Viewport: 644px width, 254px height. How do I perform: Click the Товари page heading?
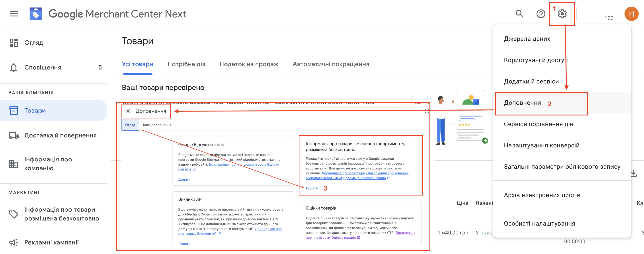tap(137, 41)
